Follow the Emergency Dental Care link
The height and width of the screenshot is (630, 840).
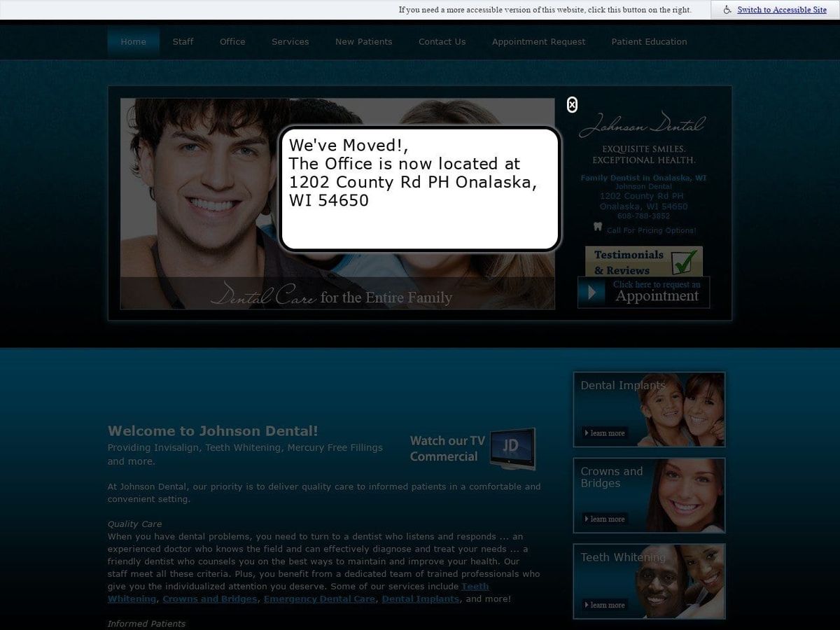319,599
